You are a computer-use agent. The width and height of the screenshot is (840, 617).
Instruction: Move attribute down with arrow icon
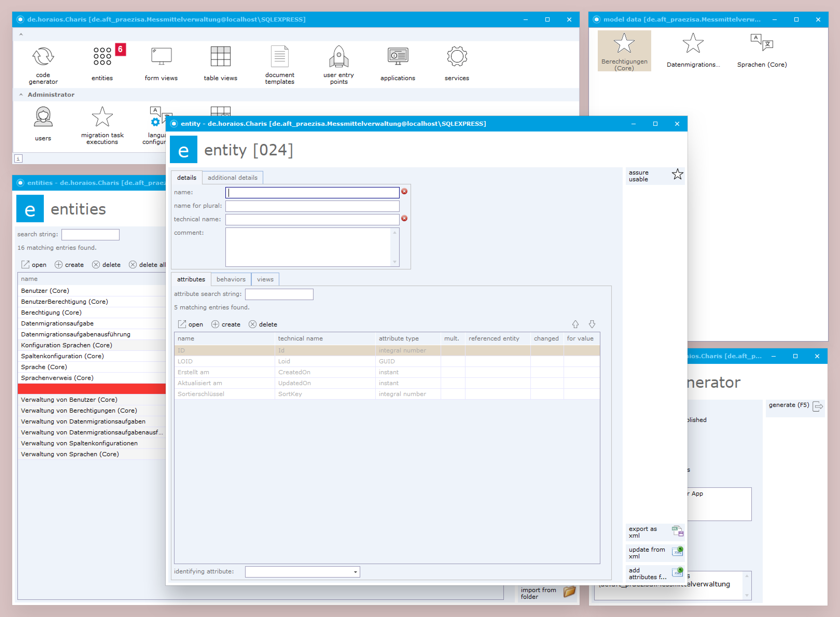pyautogui.click(x=592, y=324)
